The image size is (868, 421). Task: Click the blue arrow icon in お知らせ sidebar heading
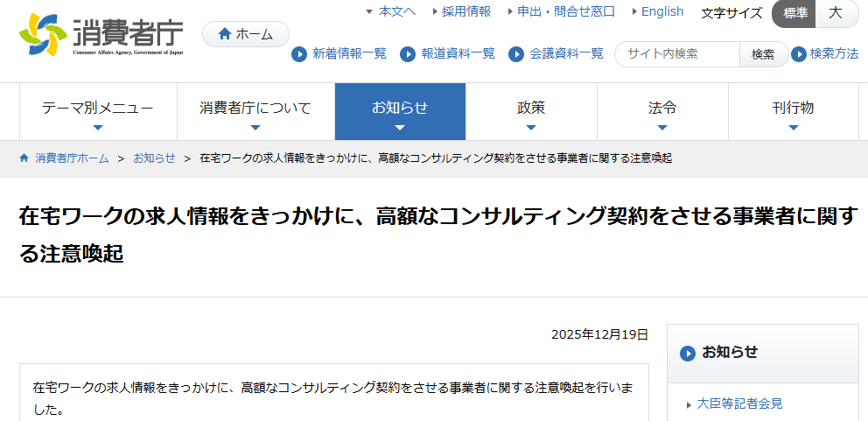[x=688, y=353]
